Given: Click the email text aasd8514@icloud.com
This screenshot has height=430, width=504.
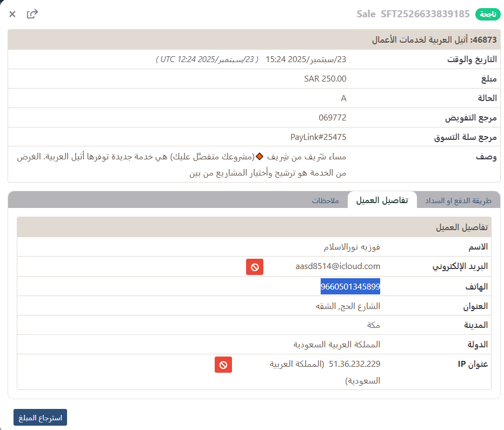Looking at the screenshot, I should pyautogui.click(x=337, y=266).
